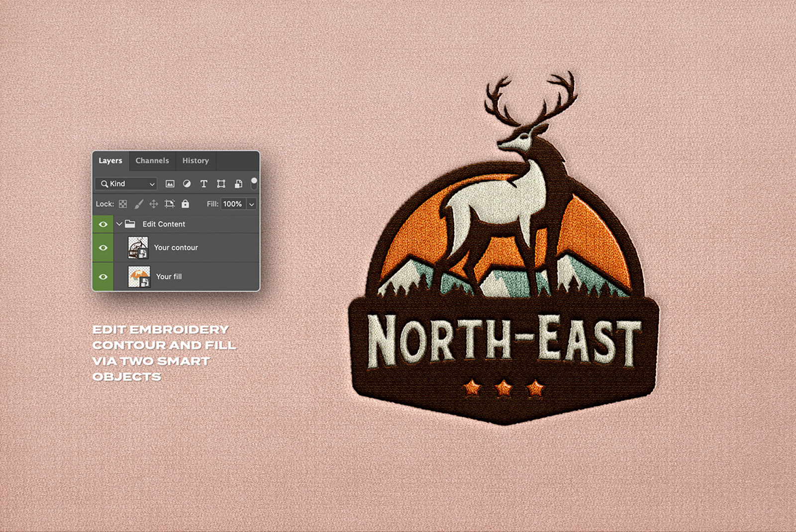The width and height of the screenshot is (796, 532).
Task: Enable lock image pixels
Action: click(x=139, y=204)
